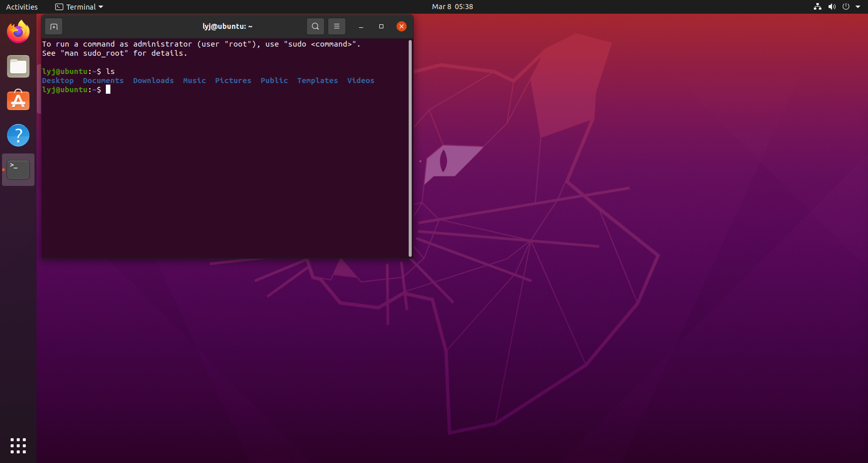Open the Help icon in dock
The height and width of the screenshot is (463, 868).
(x=18, y=135)
